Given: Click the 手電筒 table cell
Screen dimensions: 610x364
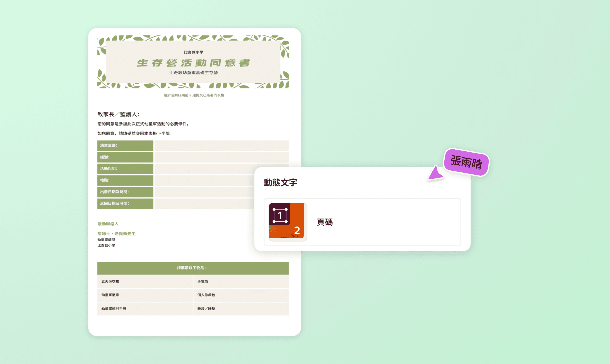Looking at the screenshot, I should click(x=241, y=282).
